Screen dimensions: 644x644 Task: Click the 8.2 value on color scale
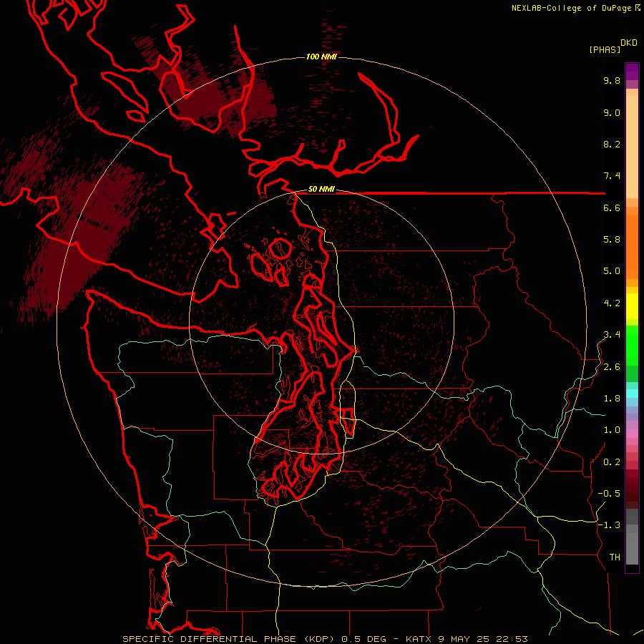[x=612, y=144]
